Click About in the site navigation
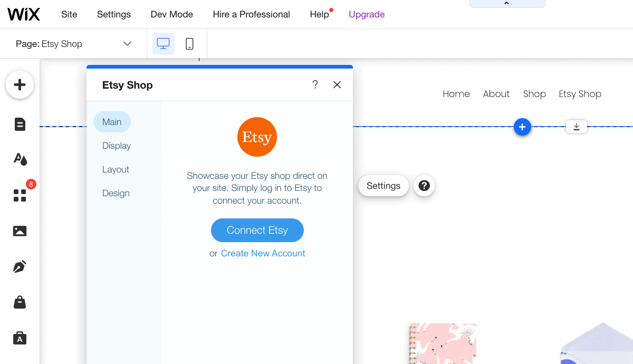 point(496,94)
